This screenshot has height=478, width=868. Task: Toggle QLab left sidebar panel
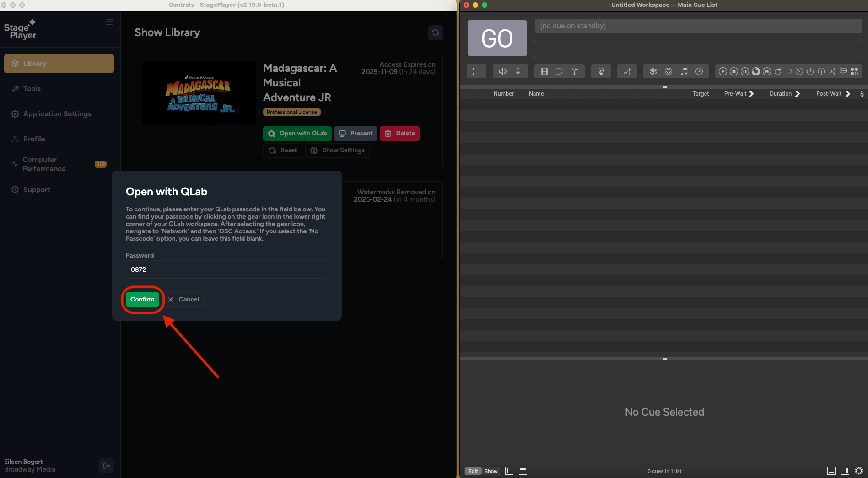click(509, 471)
